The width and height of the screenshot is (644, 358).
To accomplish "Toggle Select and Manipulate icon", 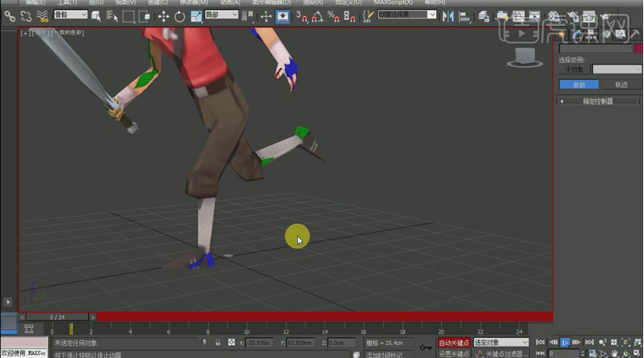I will click(265, 16).
